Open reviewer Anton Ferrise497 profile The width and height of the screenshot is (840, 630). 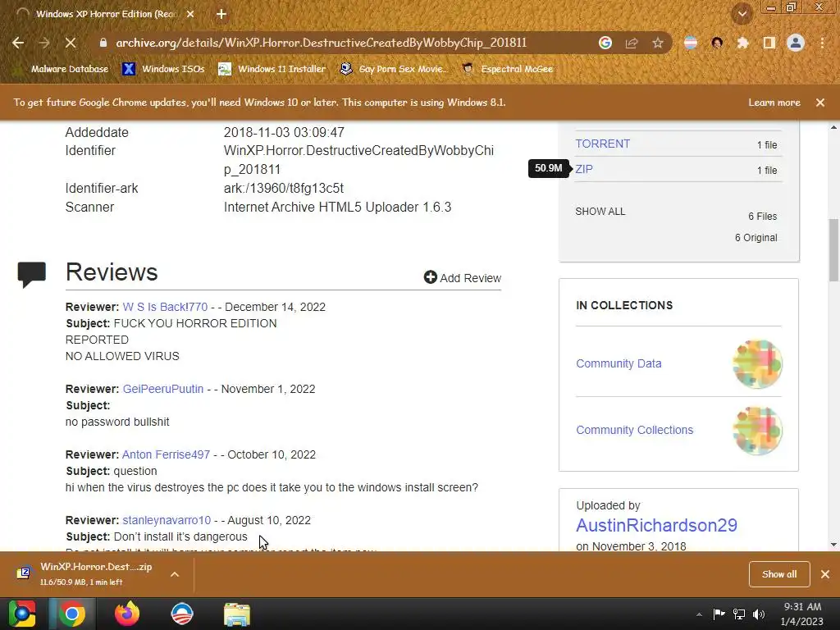[x=166, y=454]
